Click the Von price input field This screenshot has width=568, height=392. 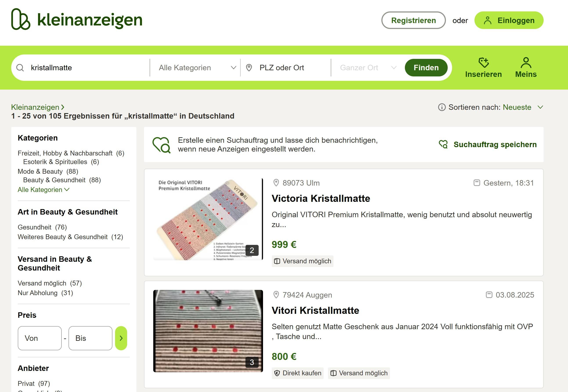[x=40, y=338]
